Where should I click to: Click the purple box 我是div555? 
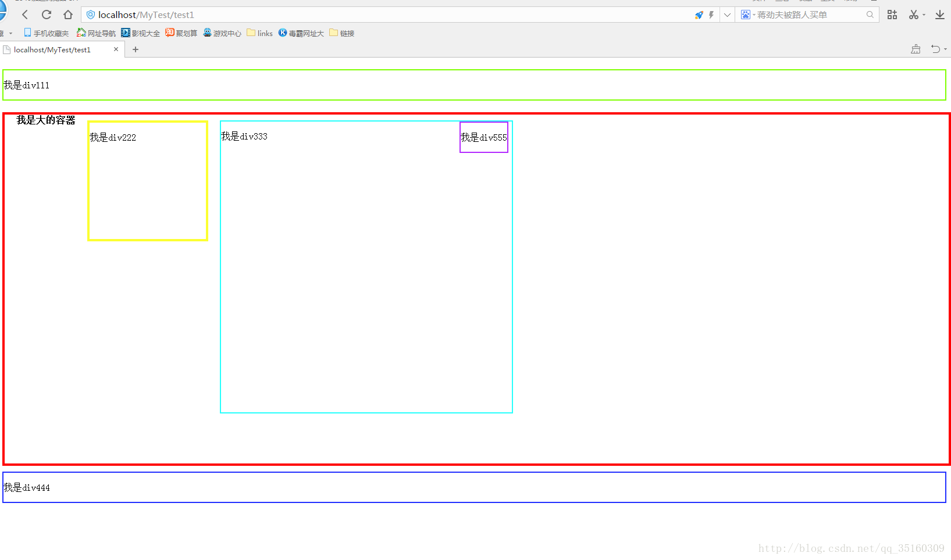(x=484, y=137)
